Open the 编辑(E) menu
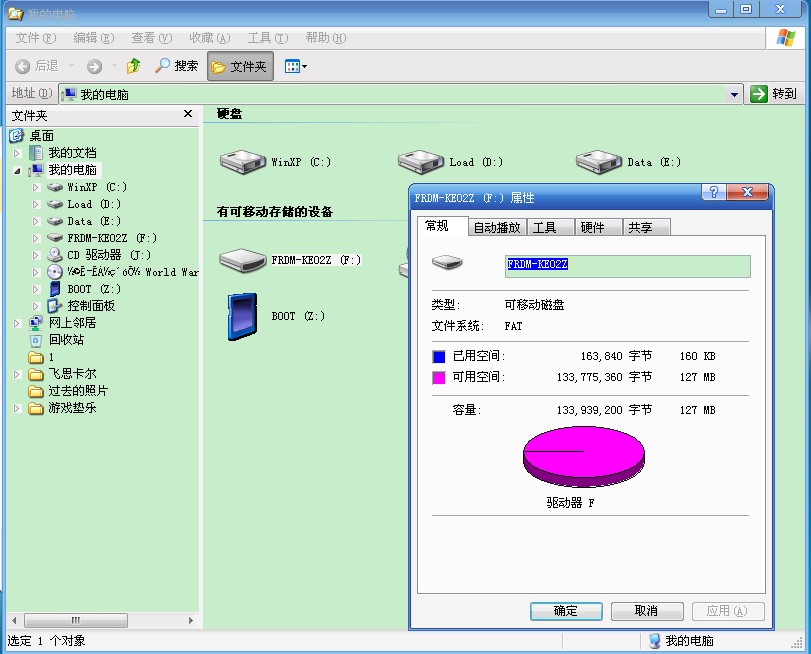This screenshot has height=654, width=811. pyautogui.click(x=94, y=38)
